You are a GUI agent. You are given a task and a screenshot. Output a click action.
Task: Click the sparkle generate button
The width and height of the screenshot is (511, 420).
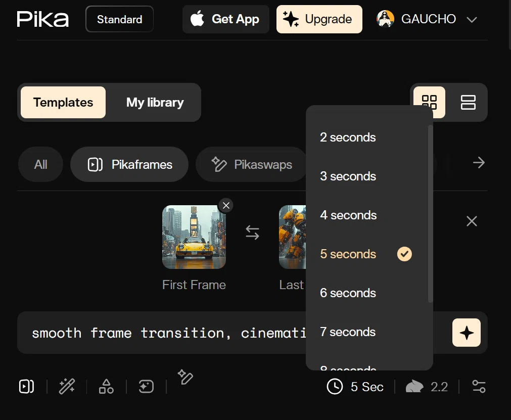(x=467, y=333)
